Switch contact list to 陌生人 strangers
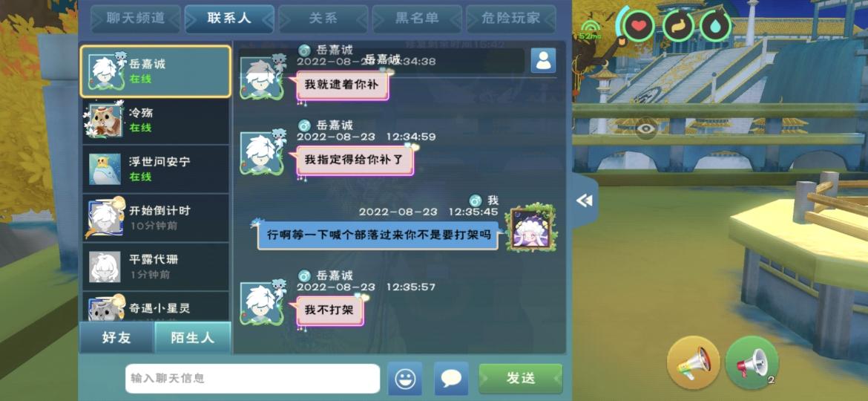868x401 pixels. click(193, 337)
